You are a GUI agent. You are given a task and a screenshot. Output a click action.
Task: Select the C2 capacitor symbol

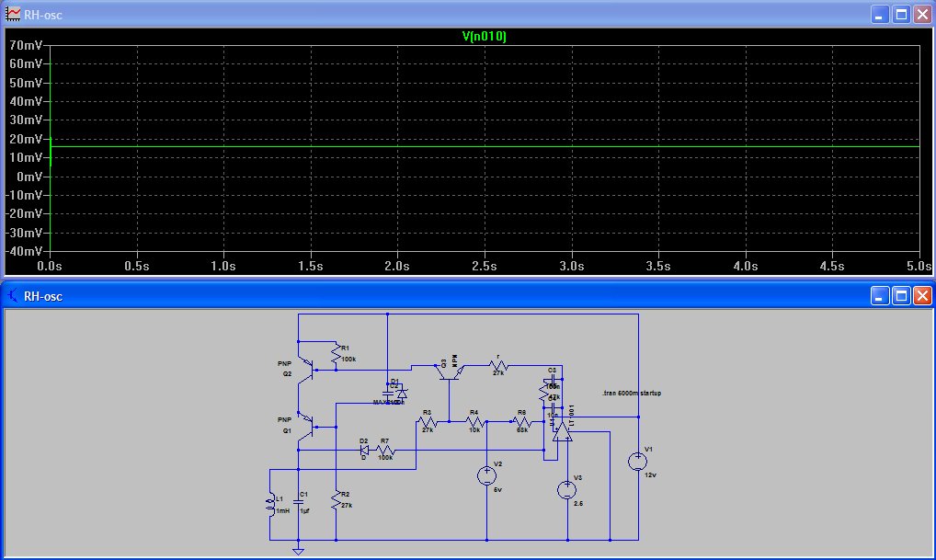pyautogui.click(x=389, y=394)
